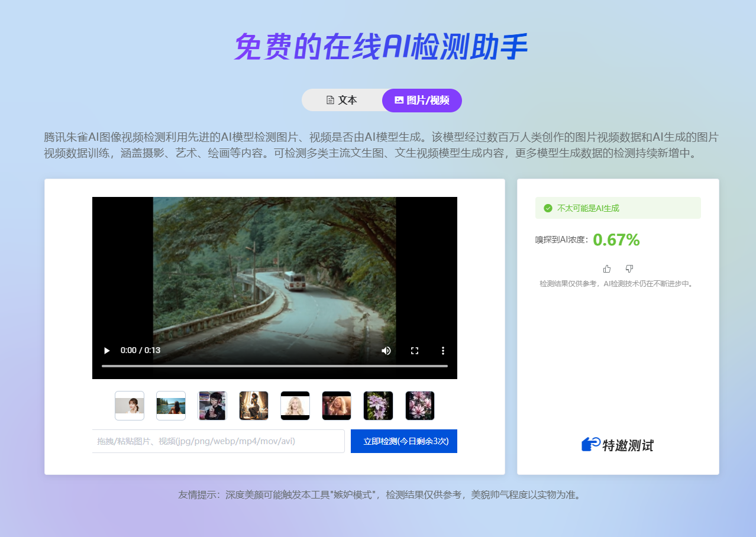Image resolution: width=756 pixels, height=537 pixels.
Task: Click the 不太可能是AI生成 result banner
Action: pyautogui.click(x=618, y=208)
